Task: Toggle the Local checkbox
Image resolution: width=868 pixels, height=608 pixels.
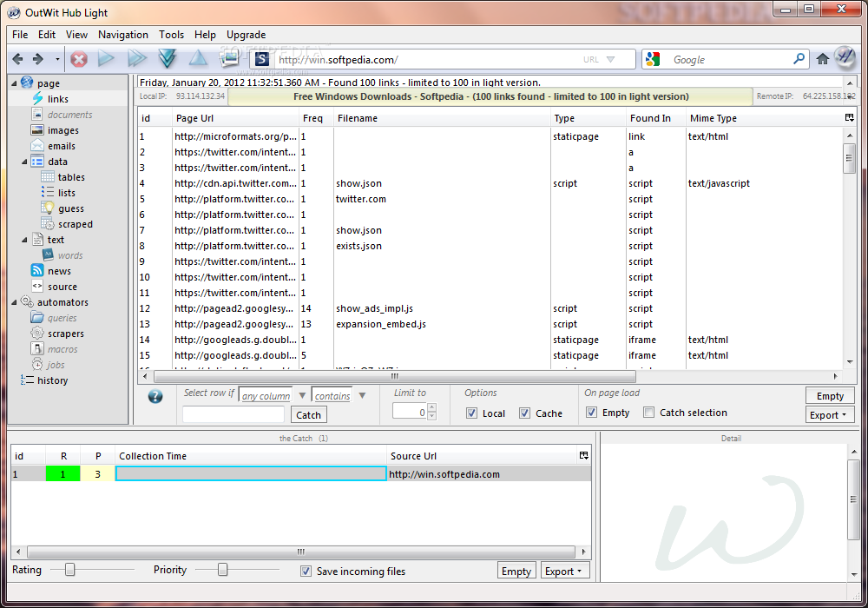Action: click(471, 413)
